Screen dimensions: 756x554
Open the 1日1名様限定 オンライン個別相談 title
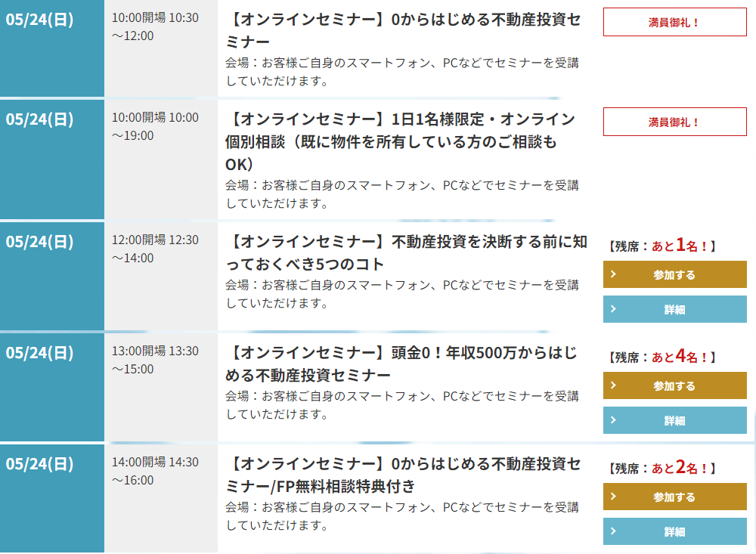(x=401, y=141)
